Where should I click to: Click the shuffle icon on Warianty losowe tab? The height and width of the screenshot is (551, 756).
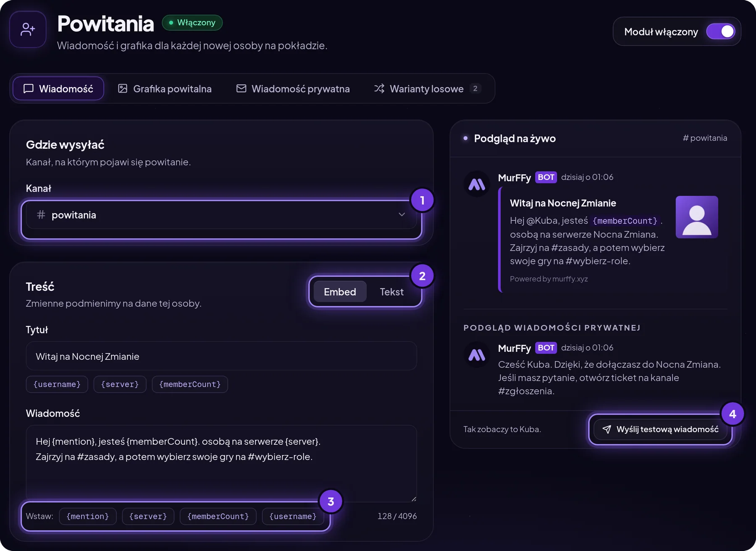(379, 89)
